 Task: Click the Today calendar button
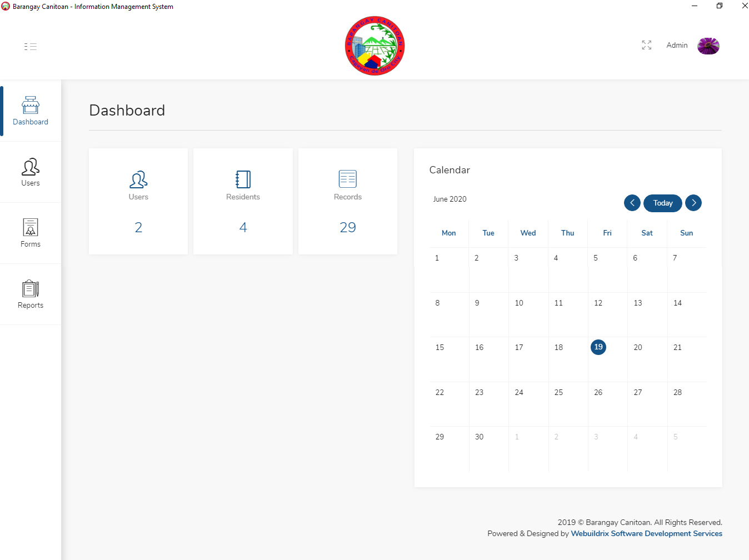[x=663, y=203]
